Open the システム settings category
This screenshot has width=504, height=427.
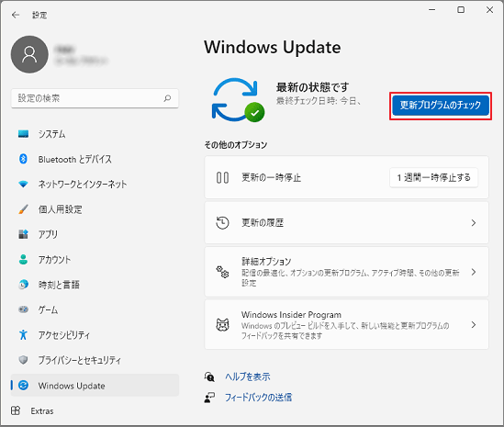[95, 134]
